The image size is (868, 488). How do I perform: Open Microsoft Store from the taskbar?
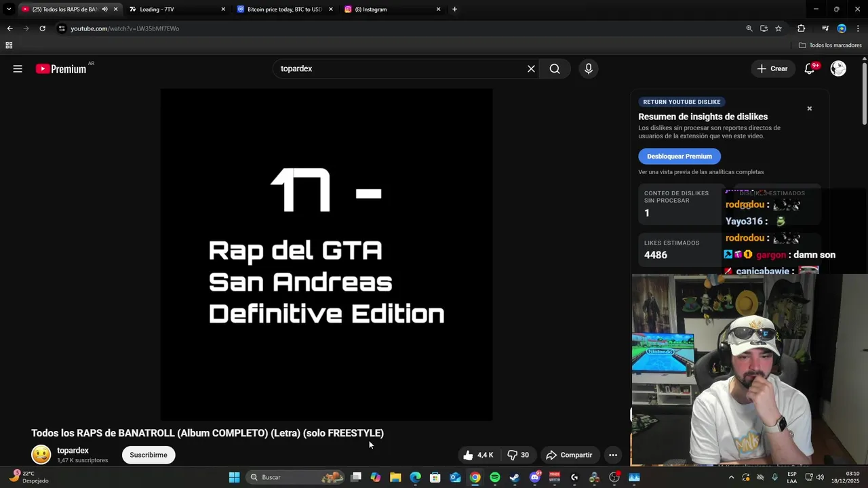pyautogui.click(x=435, y=477)
